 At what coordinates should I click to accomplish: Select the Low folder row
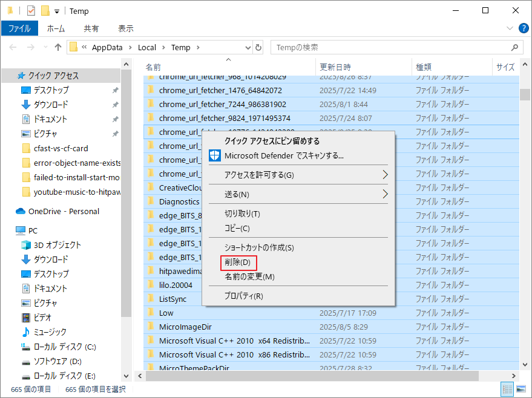coord(331,313)
